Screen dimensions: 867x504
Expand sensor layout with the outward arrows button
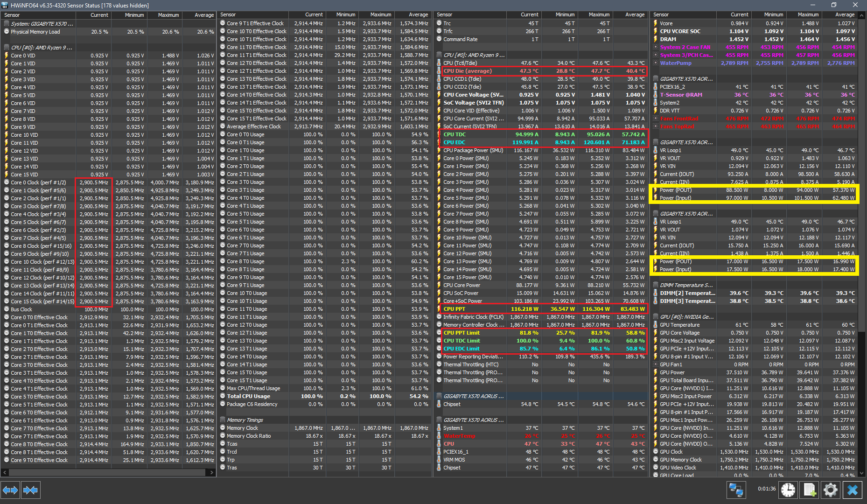coord(10,490)
